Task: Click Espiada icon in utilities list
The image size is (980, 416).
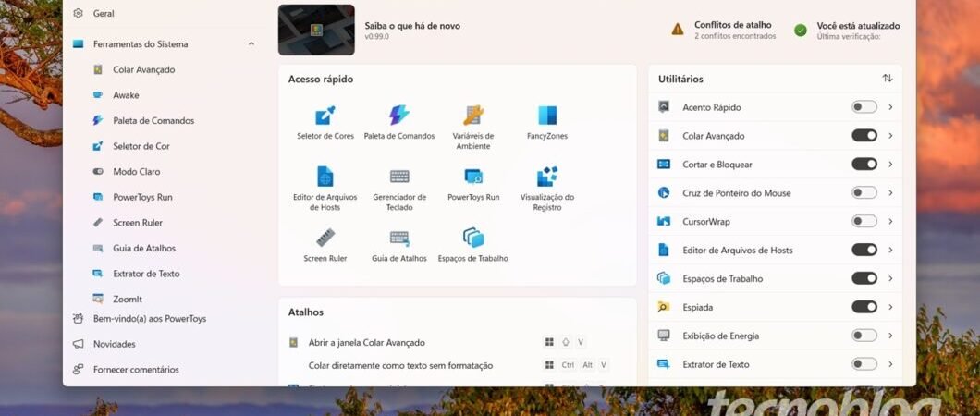Action: [x=664, y=307]
